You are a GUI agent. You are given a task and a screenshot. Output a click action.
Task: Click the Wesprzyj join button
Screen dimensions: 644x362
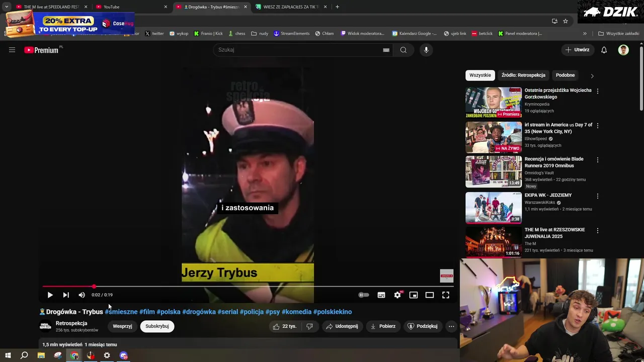pos(122,326)
